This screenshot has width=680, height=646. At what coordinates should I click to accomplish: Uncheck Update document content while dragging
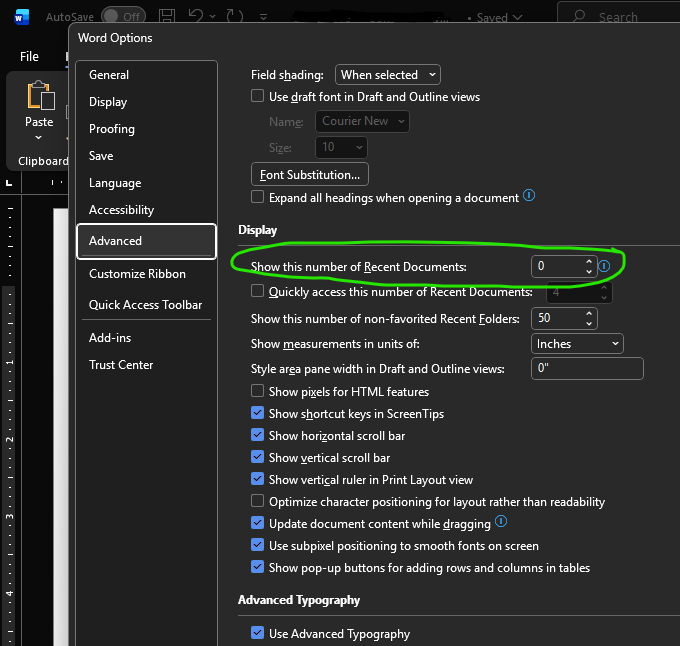[x=257, y=523]
